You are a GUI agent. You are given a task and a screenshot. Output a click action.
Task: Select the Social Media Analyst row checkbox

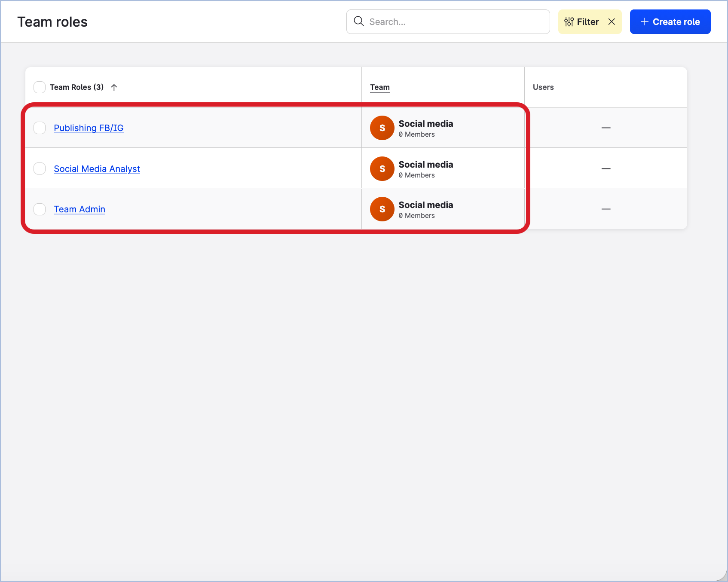point(40,168)
